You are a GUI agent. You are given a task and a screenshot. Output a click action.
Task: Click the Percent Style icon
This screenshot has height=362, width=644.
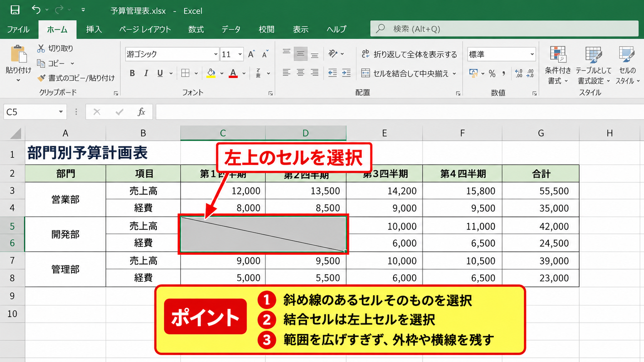point(492,73)
